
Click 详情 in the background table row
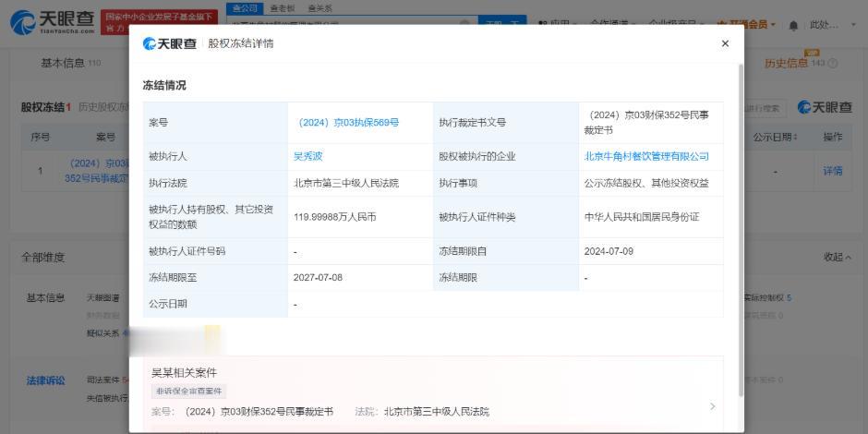(x=833, y=171)
